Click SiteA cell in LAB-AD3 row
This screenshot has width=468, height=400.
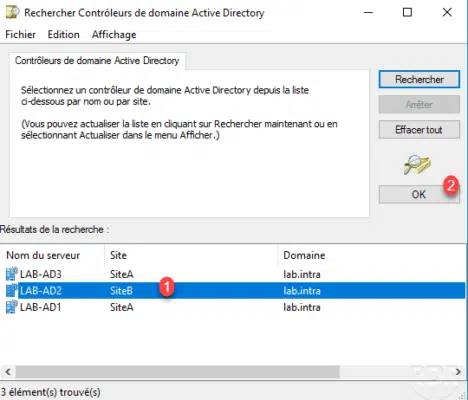click(x=122, y=274)
